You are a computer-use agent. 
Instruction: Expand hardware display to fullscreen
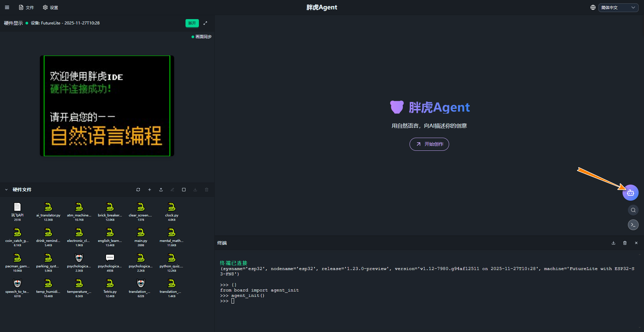(x=205, y=23)
